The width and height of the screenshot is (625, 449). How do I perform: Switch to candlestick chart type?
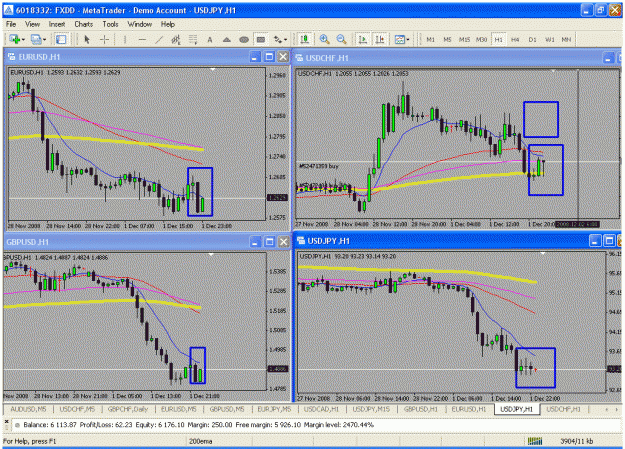point(305,39)
